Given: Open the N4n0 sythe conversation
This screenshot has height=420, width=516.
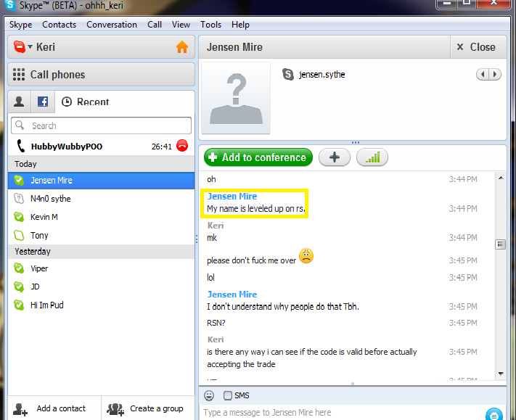Looking at the screenshot, I should [x=101, y=199].
